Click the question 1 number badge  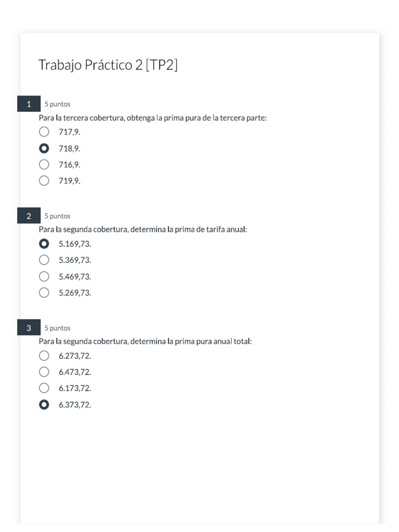click(x=29, y=104)
